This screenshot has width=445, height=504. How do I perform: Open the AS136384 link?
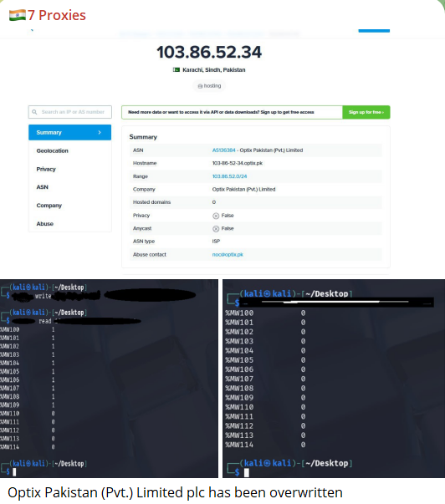223,150
